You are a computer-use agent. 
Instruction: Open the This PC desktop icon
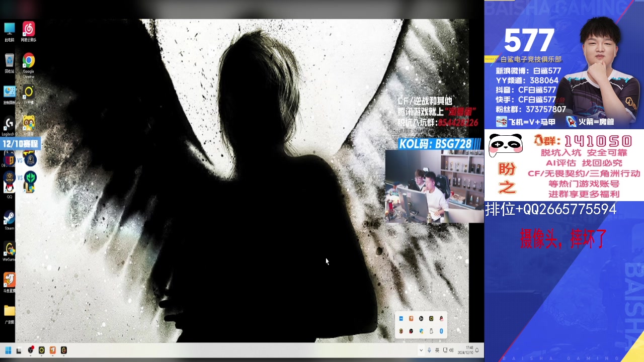click(9, 31)
